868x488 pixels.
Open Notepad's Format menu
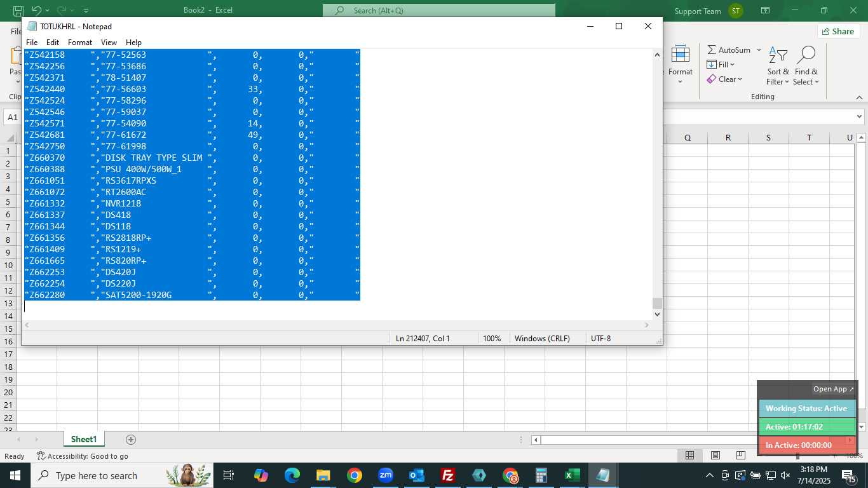(x=80, y=43)
